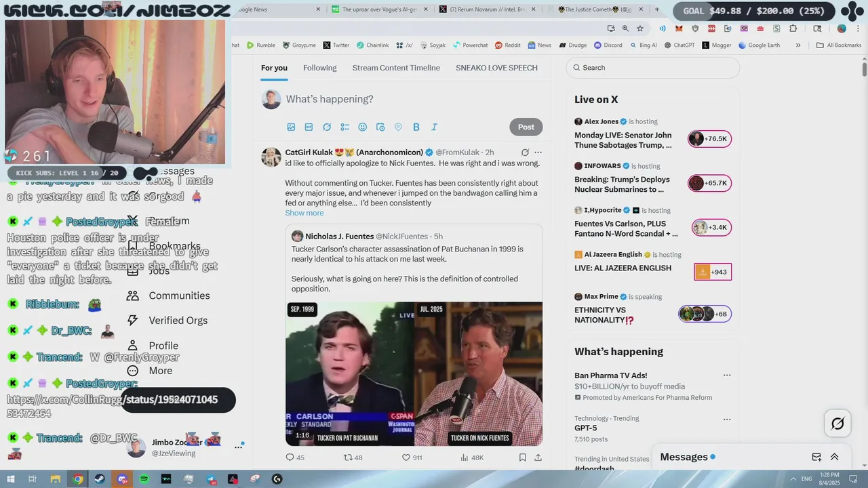
Task: Focus the X Search field
Action: pos(652,68)
